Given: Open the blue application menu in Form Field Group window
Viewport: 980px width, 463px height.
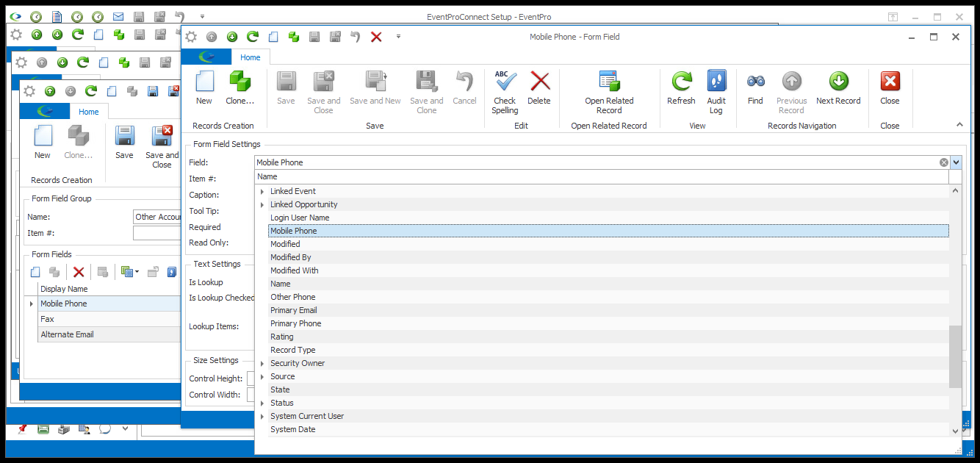Looking at the screenshot, I should pos(45,112).
